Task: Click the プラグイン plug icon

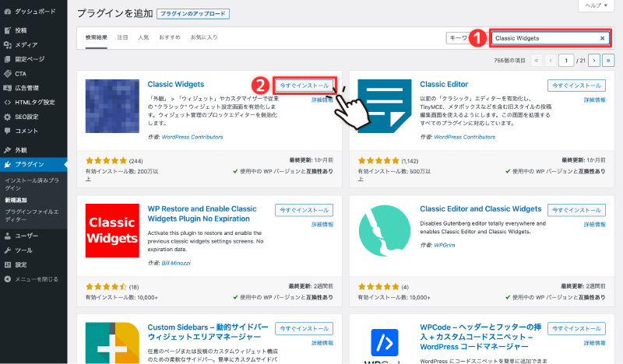Action: [x=7, y=164]
